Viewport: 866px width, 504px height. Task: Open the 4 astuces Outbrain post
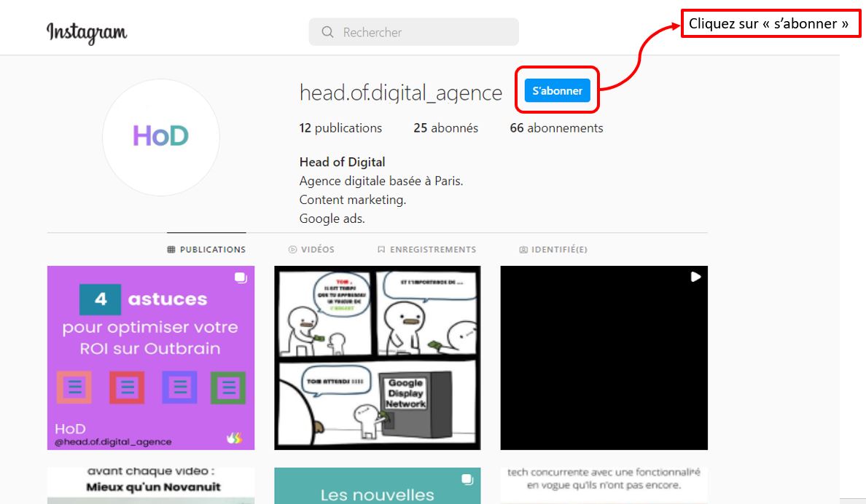[x=151, y=358]
